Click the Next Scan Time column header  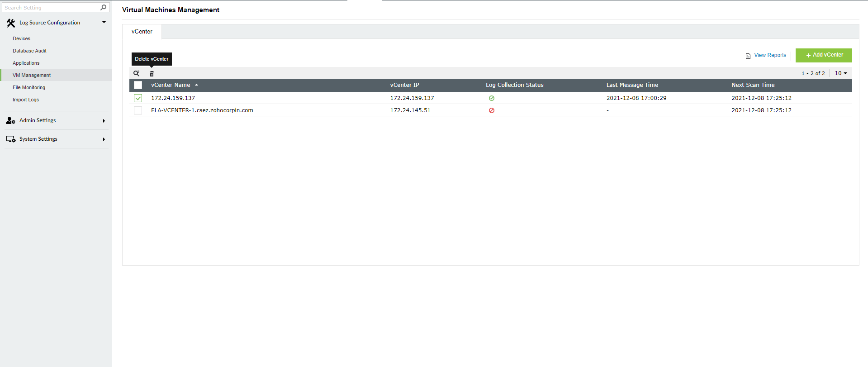753,85
